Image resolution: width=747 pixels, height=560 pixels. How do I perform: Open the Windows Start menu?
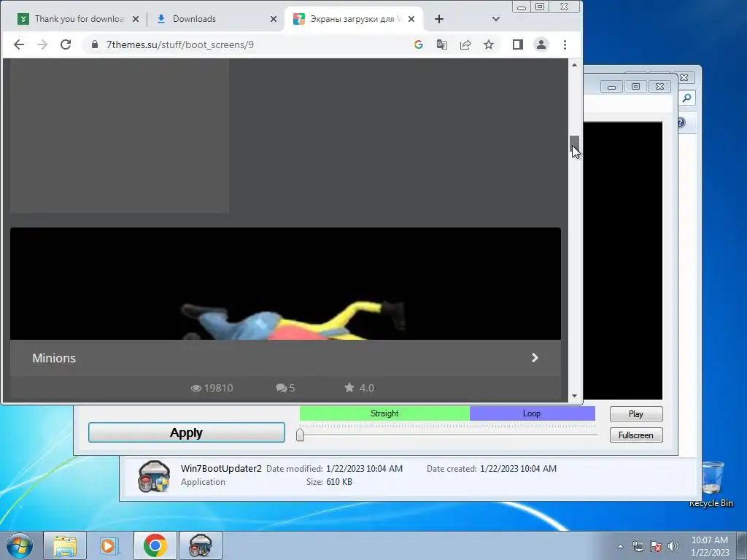(x=19, y=545)
